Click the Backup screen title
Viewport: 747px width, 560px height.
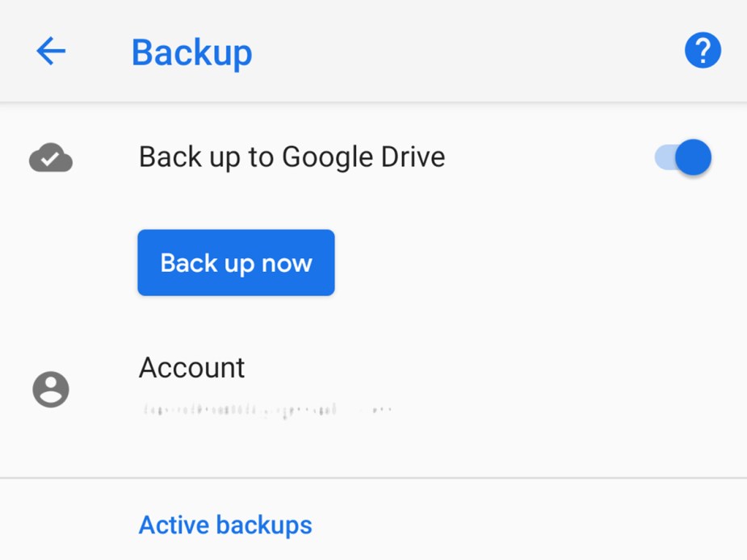tap(191, 52)
